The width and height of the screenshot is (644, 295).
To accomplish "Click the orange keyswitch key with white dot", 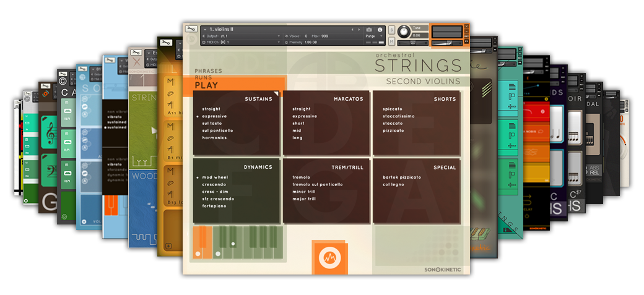I will (199, 242).
